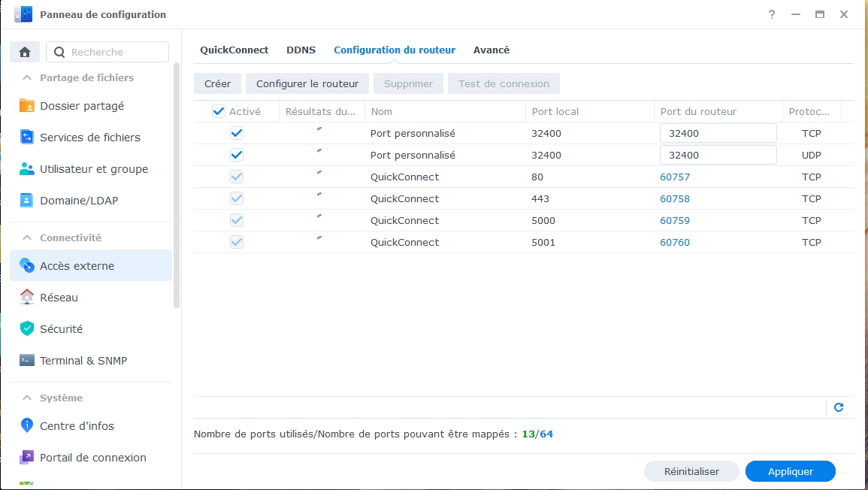The image size is (868, 490).
Task: Click the Créer button
Action: tap(217, 83)
